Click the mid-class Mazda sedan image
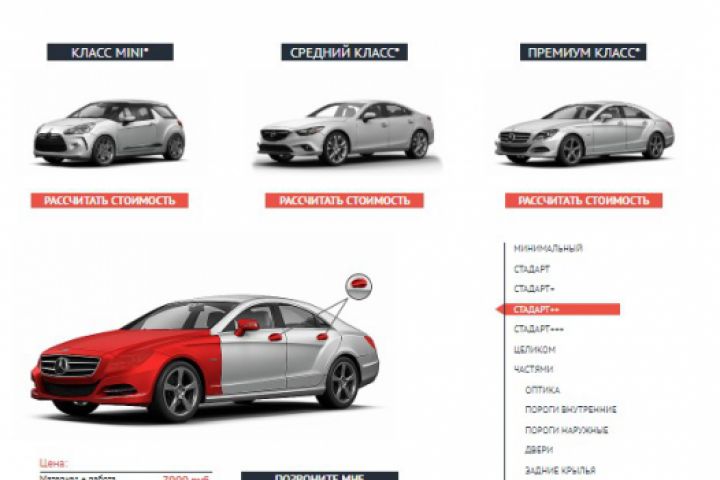This screenshot has width=720, height=480. [x=345, y=132]
